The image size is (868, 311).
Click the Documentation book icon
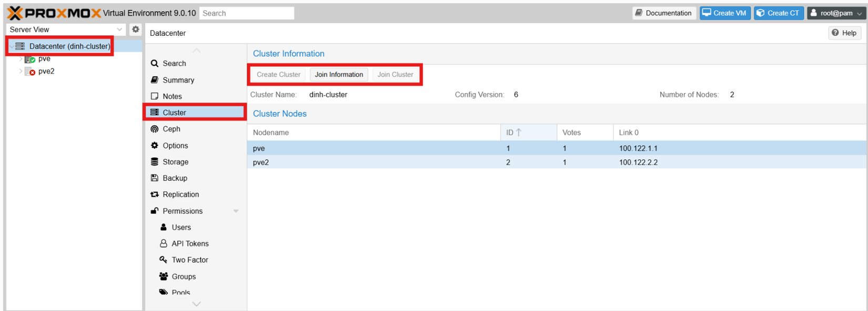pyautogui.click(x=639, y=13)
